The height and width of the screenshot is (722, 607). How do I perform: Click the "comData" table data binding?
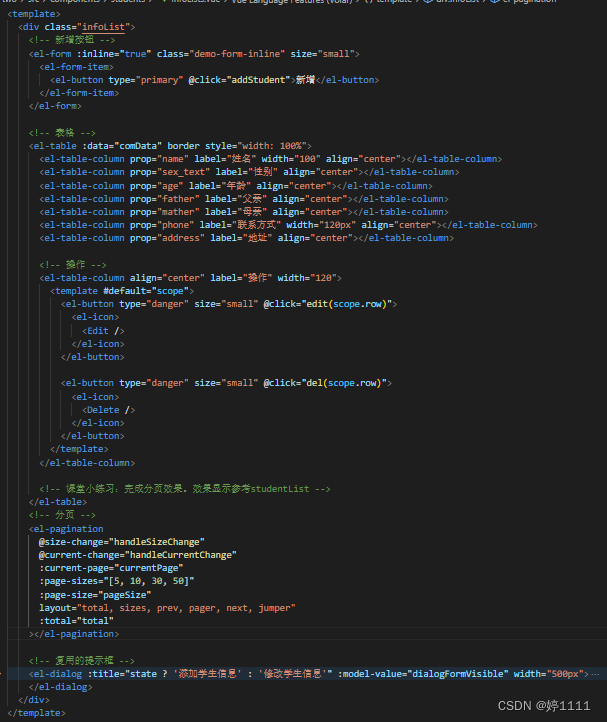[x=138, y=146]
